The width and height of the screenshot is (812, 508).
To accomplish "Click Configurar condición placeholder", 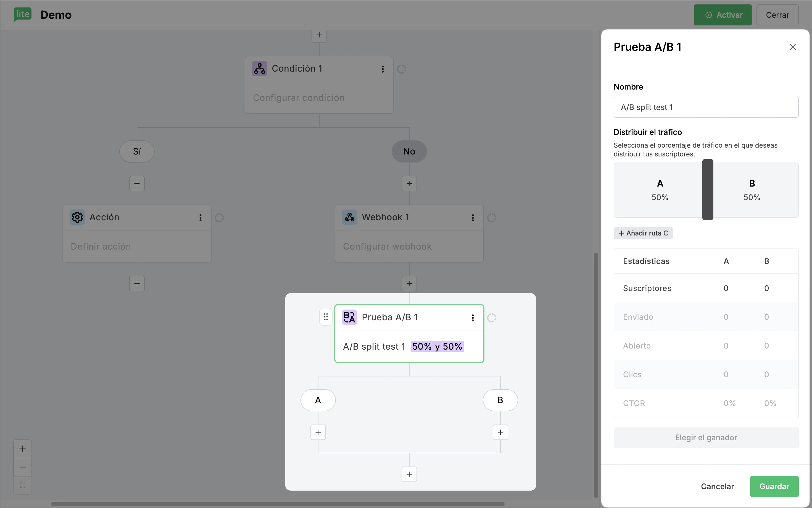I will click(x=299, y=98).
